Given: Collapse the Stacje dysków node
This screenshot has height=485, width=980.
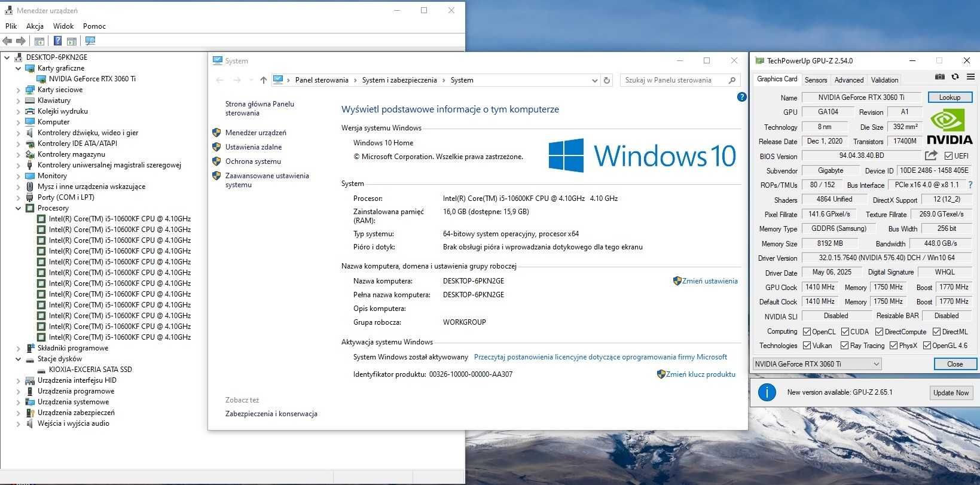Looking at the screenshot, I should click(x=18, y=359).
